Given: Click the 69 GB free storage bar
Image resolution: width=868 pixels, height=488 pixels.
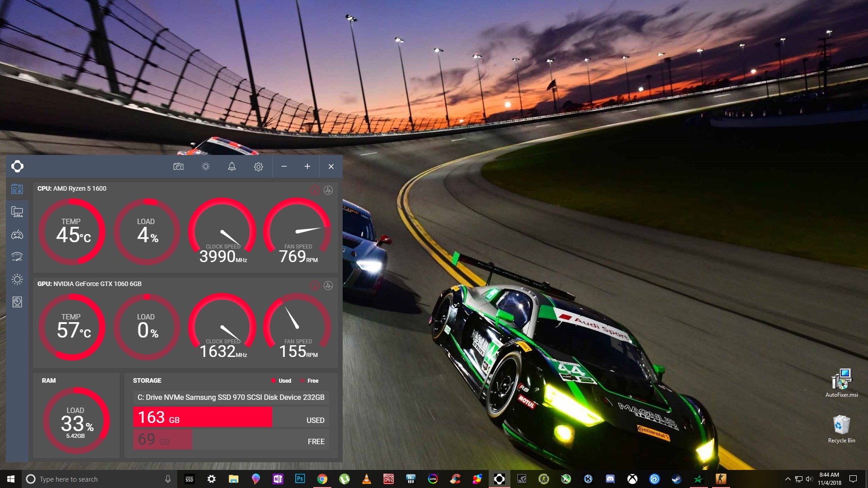Looking at the screenshot, I should pyautogui.click(x=163, y=439).
